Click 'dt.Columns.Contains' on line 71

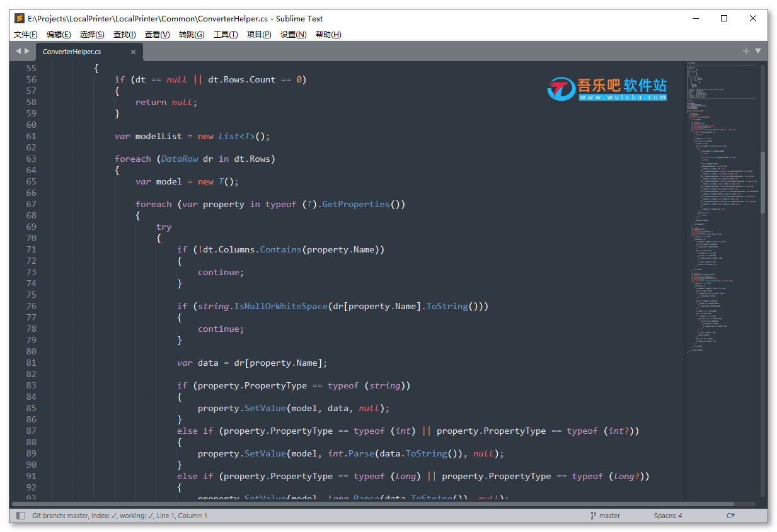252,249
